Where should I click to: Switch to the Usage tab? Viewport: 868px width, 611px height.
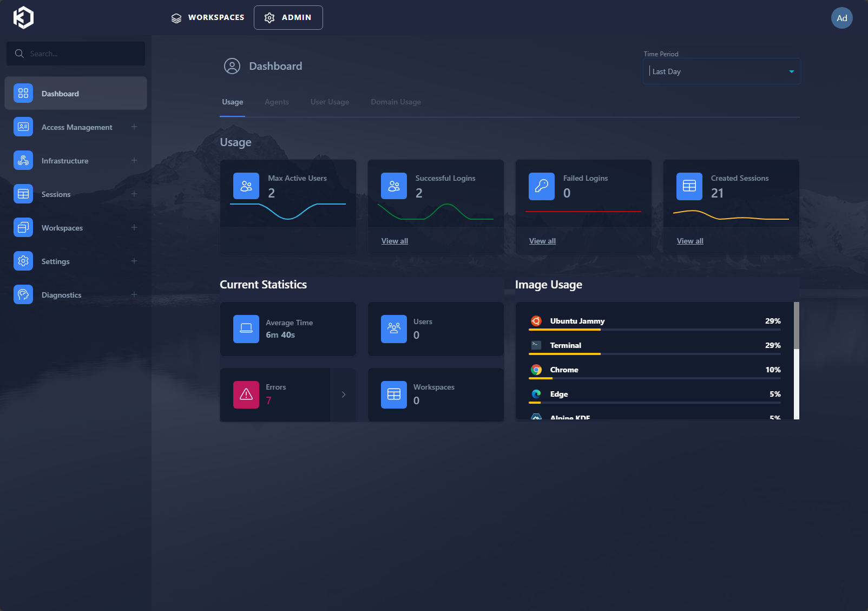click(x=233, y=102)
